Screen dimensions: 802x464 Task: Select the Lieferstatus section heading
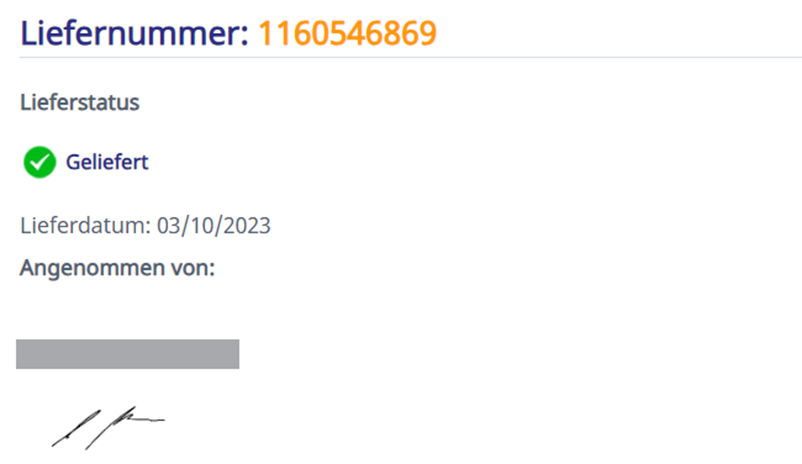(x=80, y=102)
